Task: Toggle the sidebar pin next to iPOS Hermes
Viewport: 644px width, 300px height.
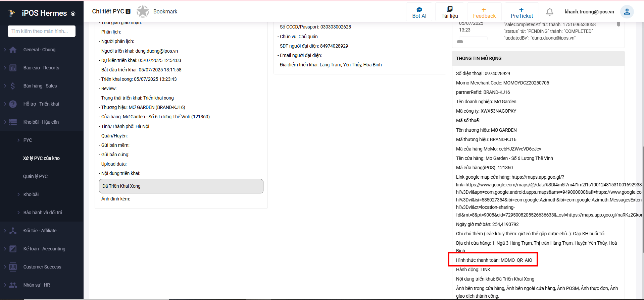Action: (73, 14)
